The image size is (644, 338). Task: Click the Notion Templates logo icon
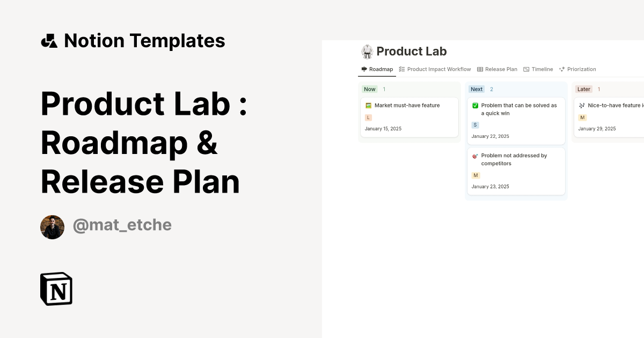(x=49, y=40)
